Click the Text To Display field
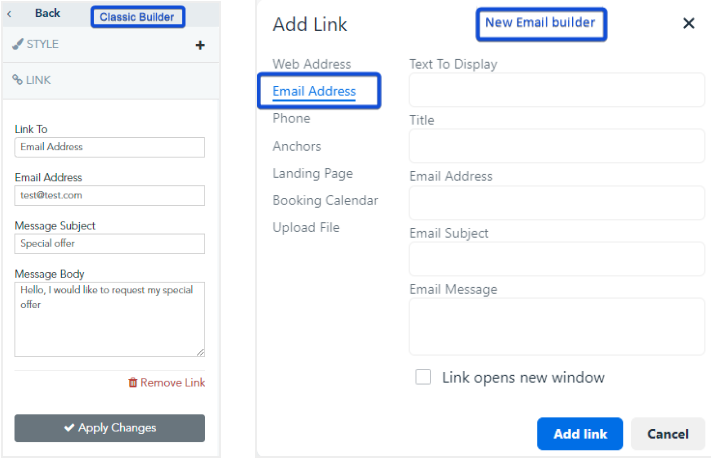The height and width of the screenshot is (458, 711). [x=557, y=91]
